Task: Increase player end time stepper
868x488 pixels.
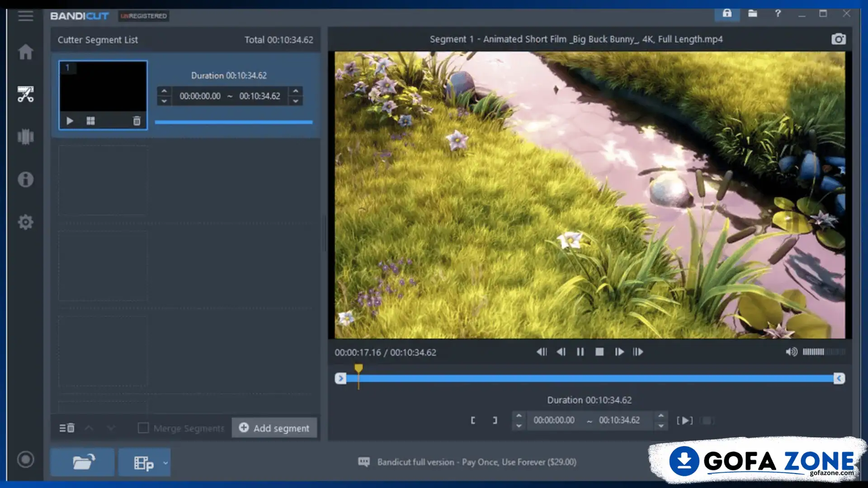Action: [x=661, y=416]
